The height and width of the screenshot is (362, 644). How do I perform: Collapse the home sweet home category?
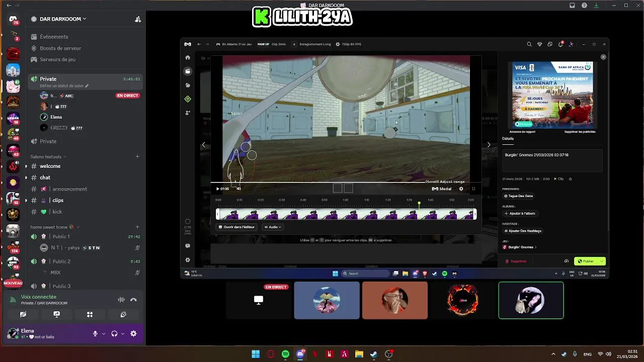click(x=54, y=227)
